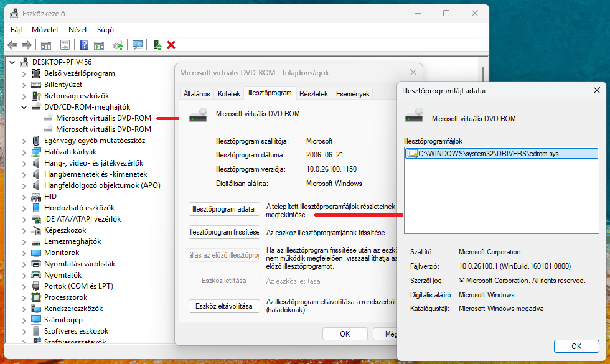Open the Fájl menu
The width and height of the screenshot is (610, 364).
pyautogui.click(x=16, y=30)
